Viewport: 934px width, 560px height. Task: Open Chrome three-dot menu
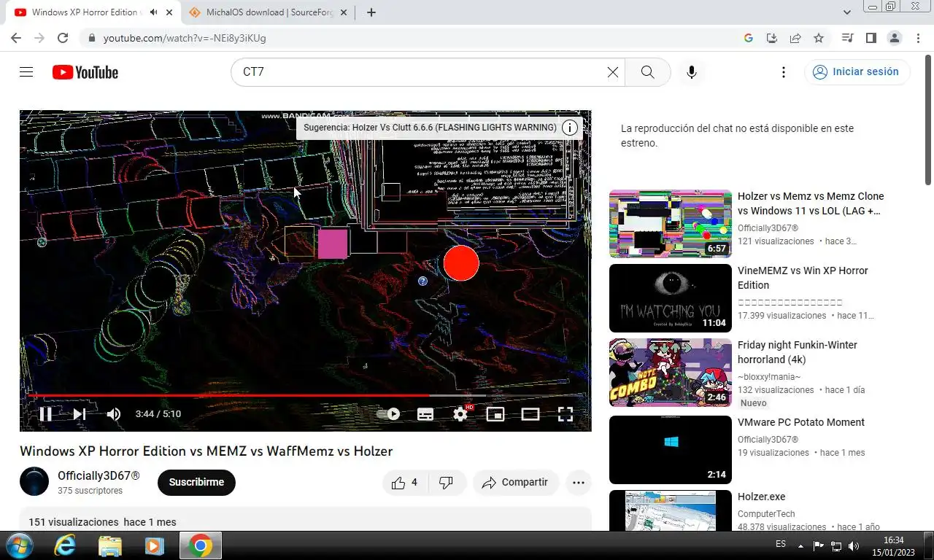coord(917,38)
